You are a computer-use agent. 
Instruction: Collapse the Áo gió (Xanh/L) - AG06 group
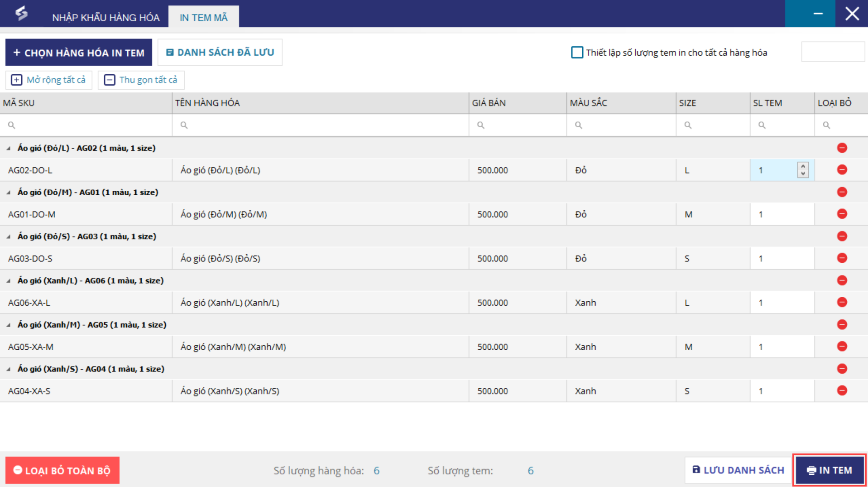pyautogui.click(x=9, y=281)
